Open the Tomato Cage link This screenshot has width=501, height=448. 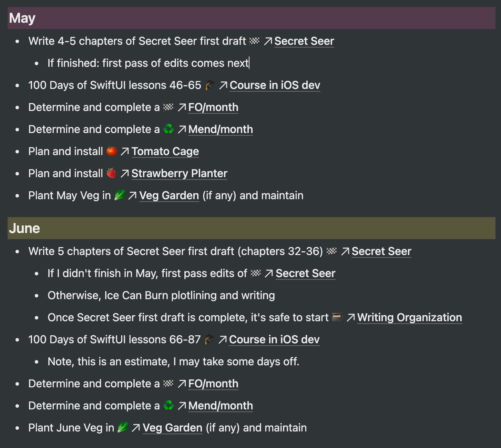point(165,151)
